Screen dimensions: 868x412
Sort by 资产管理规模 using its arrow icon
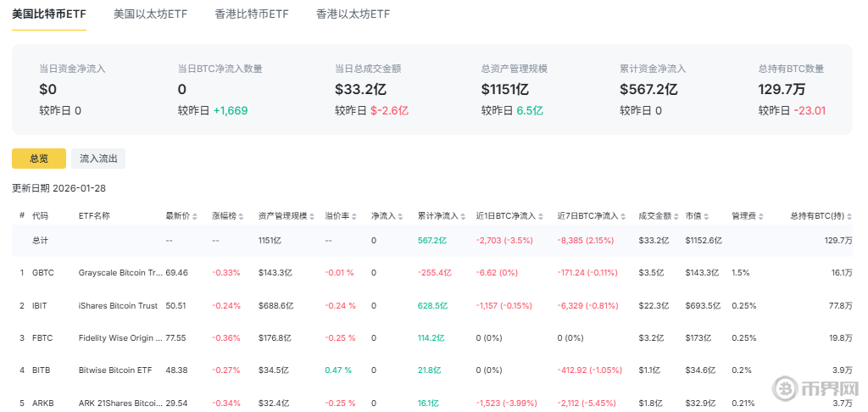(x=314, y=216)
